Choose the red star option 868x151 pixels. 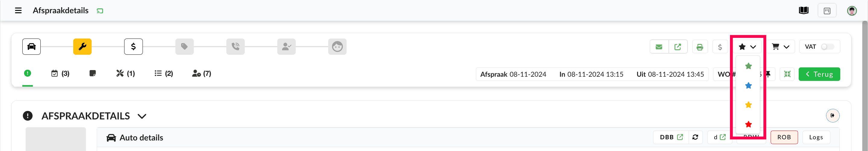pos(748,125)
